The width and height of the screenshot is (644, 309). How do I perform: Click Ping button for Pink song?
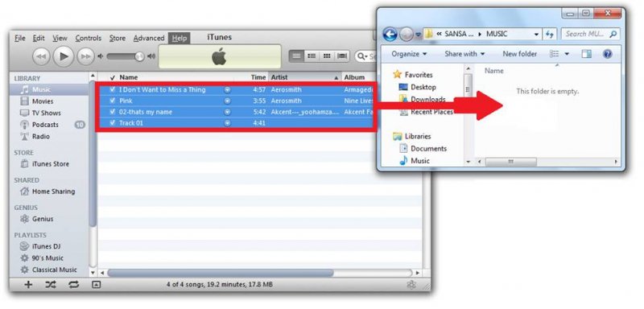227,101
